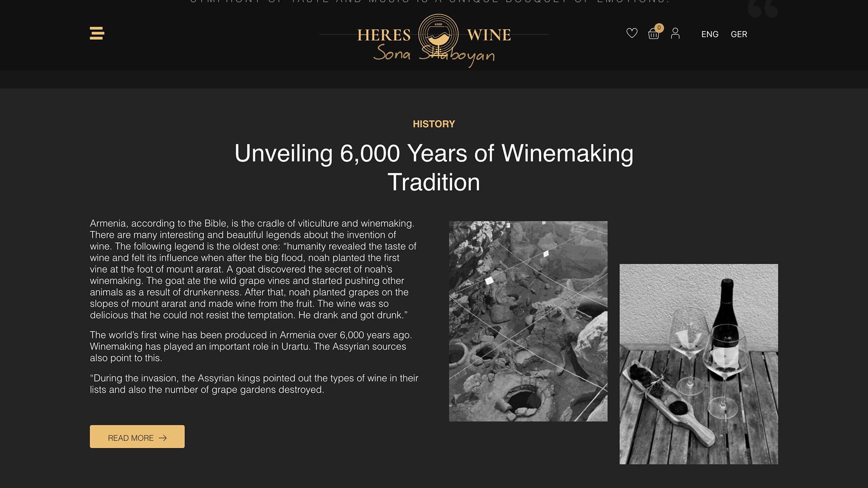Click the arrow inside Read More button
Viewport: 868px width, 488px height.
pyautogui.click(x=163, y=438)
